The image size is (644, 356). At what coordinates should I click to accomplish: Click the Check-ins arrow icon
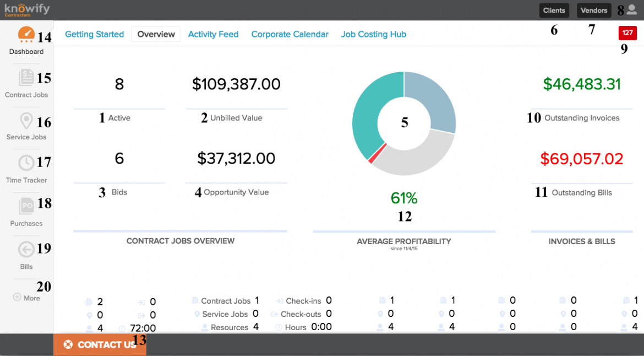click(281, 301)
